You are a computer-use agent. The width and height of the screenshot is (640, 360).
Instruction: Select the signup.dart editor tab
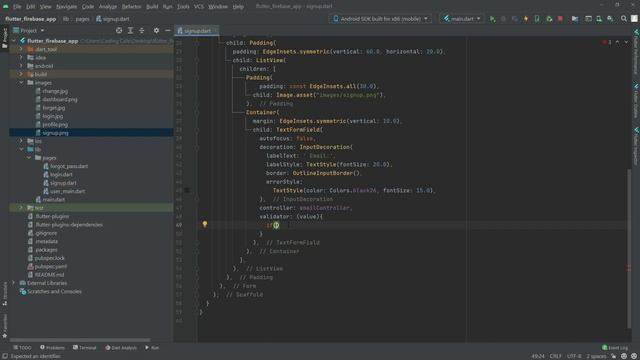[197, 31]
